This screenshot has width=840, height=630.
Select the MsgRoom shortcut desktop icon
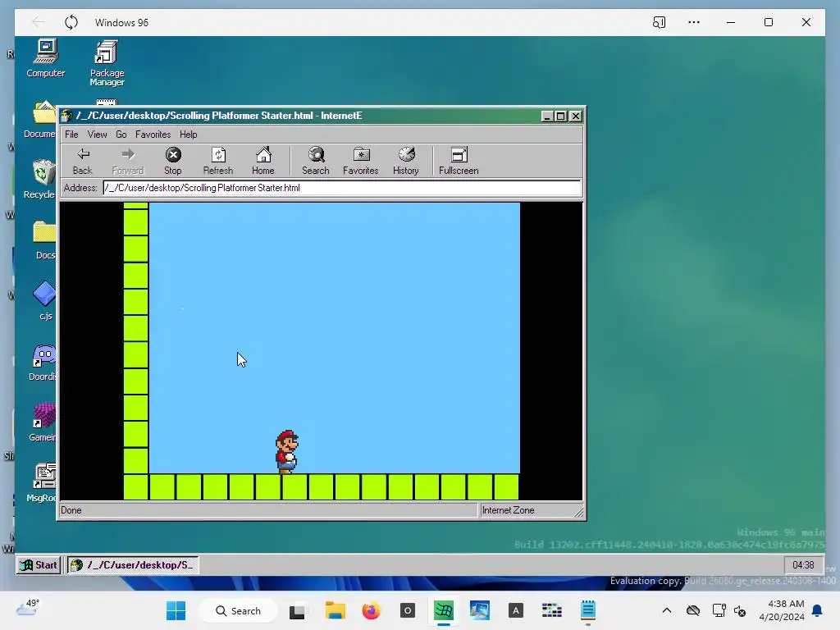42,482
